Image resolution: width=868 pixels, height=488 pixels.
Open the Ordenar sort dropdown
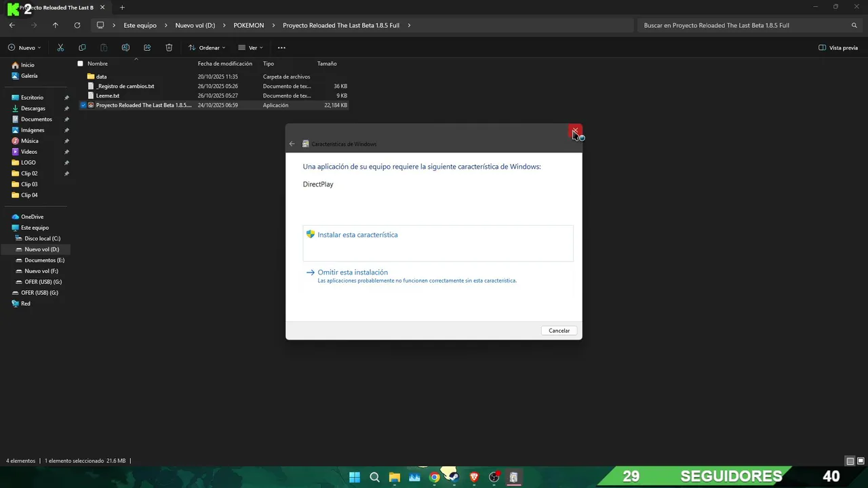pyautogui.click(x=207, y=47)
